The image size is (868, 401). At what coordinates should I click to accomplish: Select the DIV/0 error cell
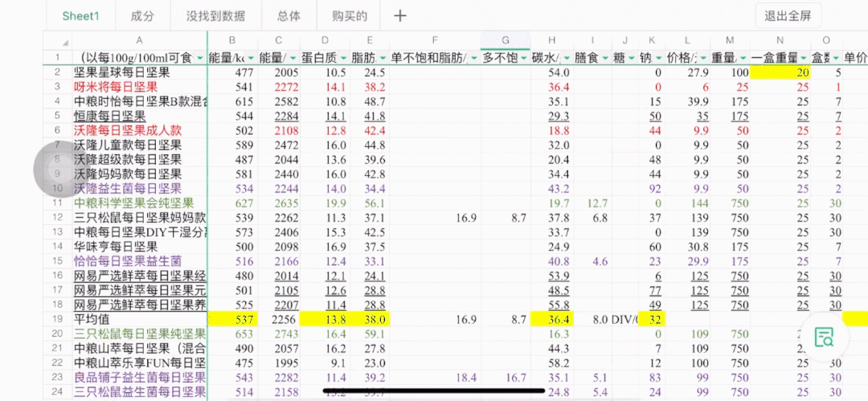click(624, 319)
